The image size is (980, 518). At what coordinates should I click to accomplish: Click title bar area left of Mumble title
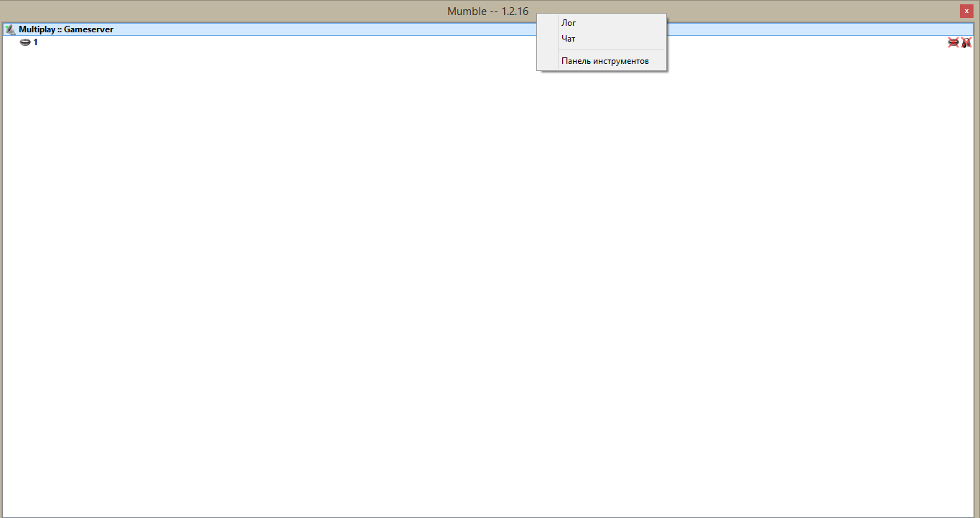[x=215, y=11]
